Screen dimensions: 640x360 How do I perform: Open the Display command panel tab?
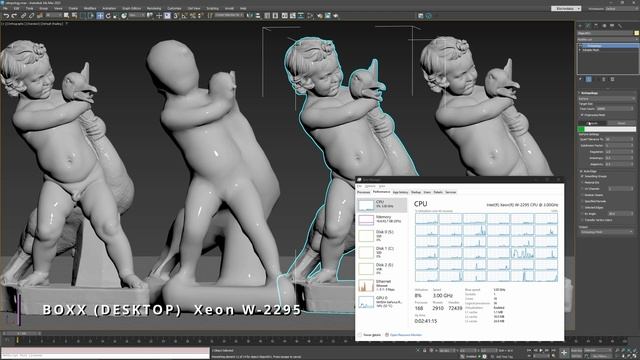click(612, 26)
